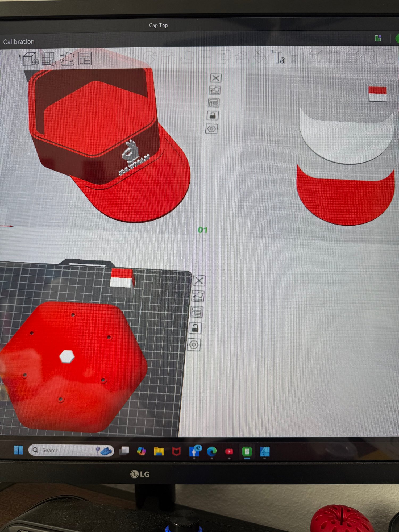399x532 pixels.
Task: Open Copilot from the taskbar
Action: (x=142, y=451)
